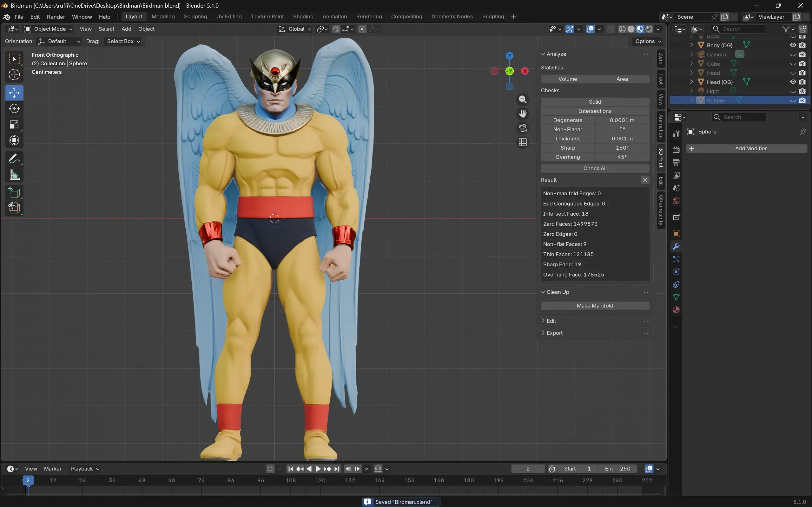Screen dimensions: 812x507
Task: Open the Physics properties tab icon
Action: coord(676,272)
